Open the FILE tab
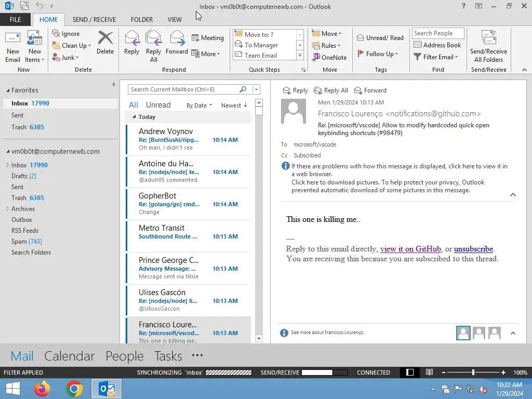 15,19
